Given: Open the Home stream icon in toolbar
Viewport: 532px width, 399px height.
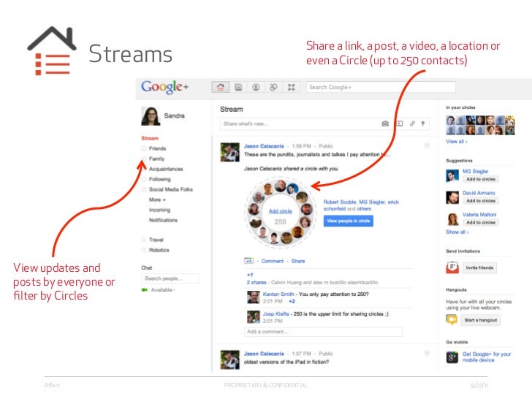Looking at the screenshot, I should coord(221,87).
